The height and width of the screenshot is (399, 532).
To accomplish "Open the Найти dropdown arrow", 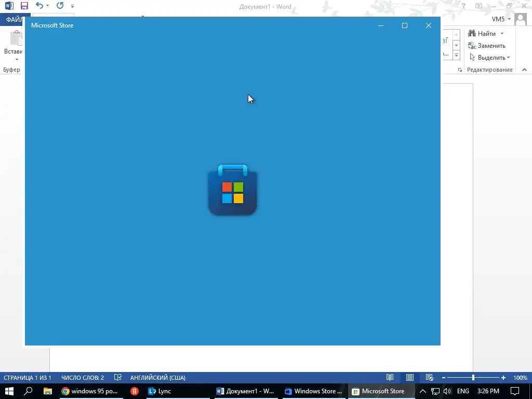I will pyautogui.click(x=502, y=34).
